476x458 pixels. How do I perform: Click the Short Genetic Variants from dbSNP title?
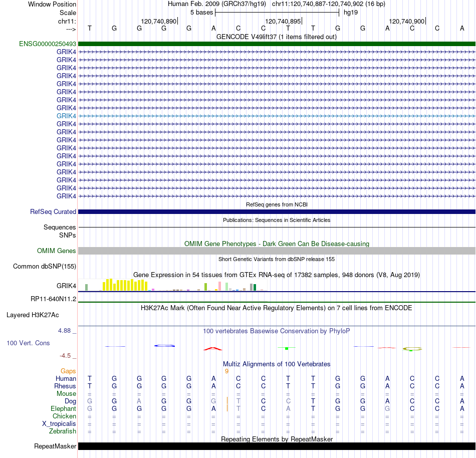[277, 259]
